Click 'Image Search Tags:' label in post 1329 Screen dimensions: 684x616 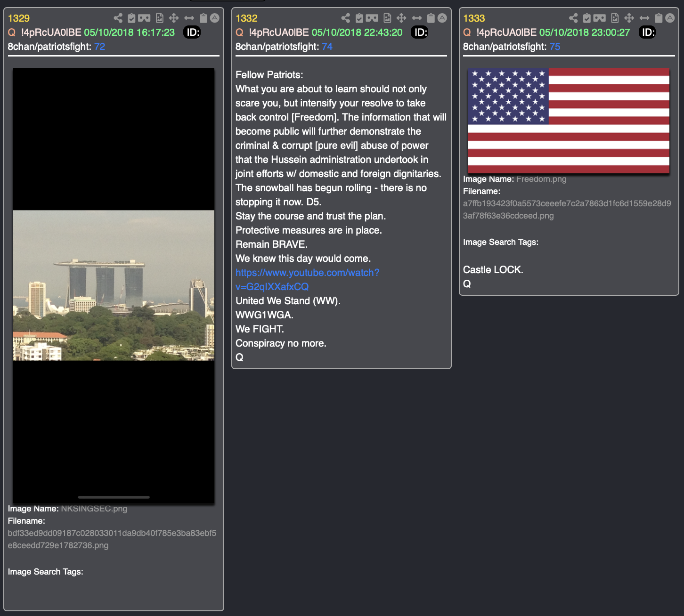46,572
